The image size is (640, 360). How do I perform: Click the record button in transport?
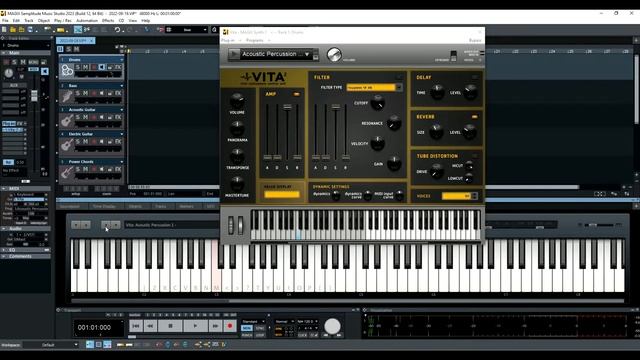pyautogui.click(x=230, y=326)
